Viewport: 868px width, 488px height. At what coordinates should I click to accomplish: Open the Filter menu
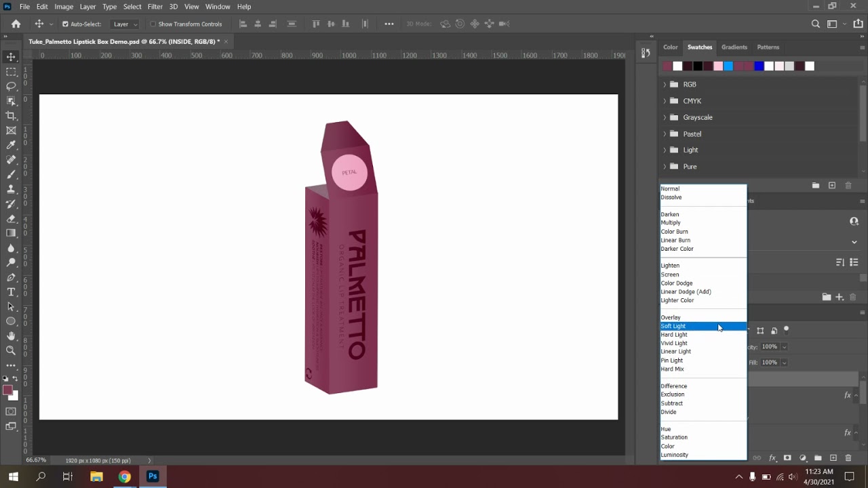pos(155,7)
